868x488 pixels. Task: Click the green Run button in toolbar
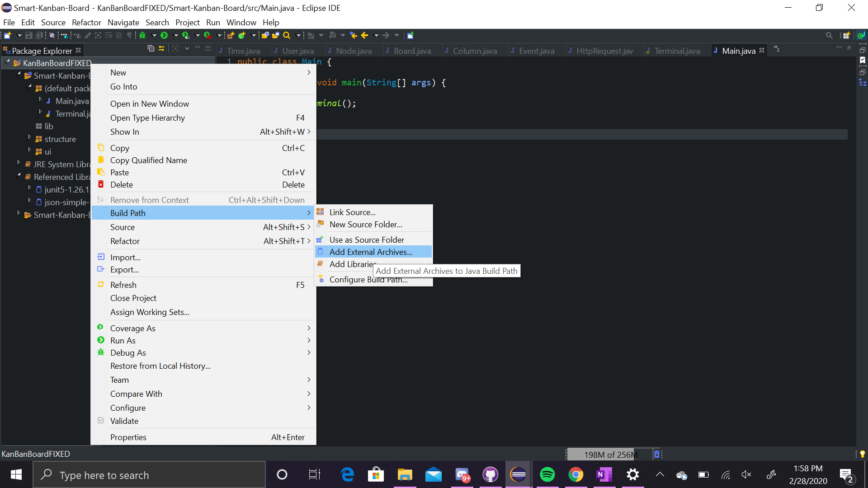coord(164,35)
